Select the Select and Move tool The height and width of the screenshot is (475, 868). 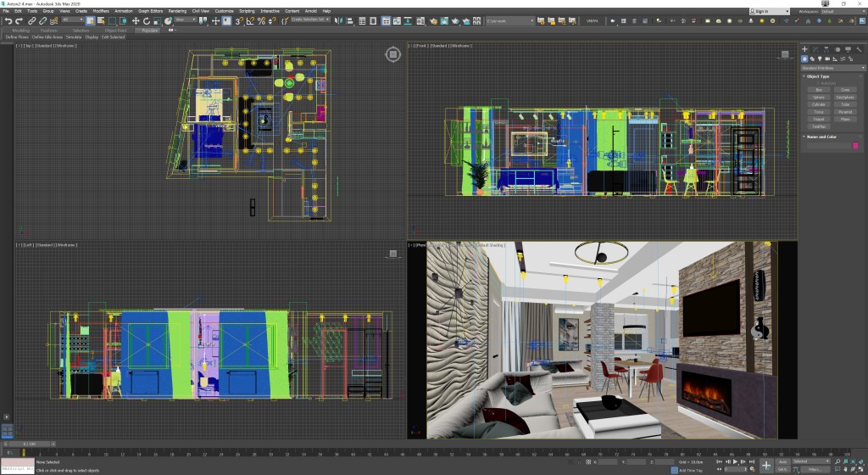(x=136, y=20)
